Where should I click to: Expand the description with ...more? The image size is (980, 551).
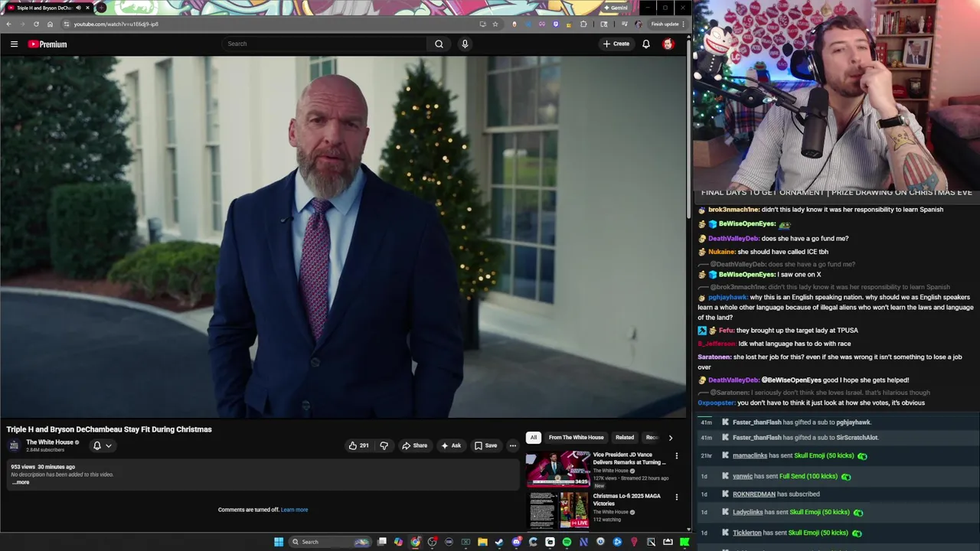click(21, 482)
